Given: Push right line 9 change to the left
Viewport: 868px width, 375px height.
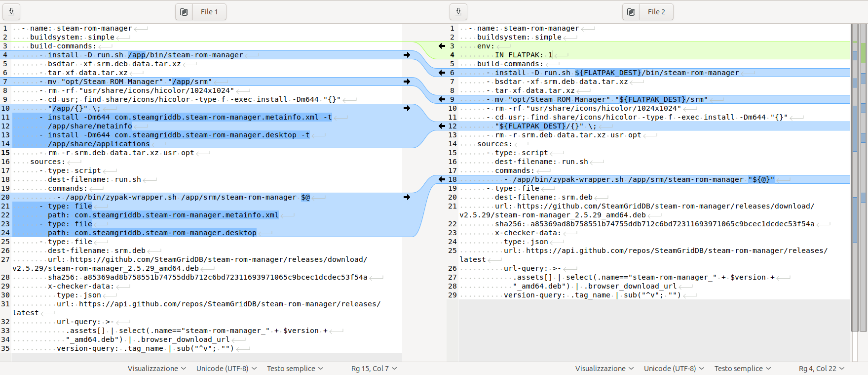Looking at the screenshot, I should (442, 99).
